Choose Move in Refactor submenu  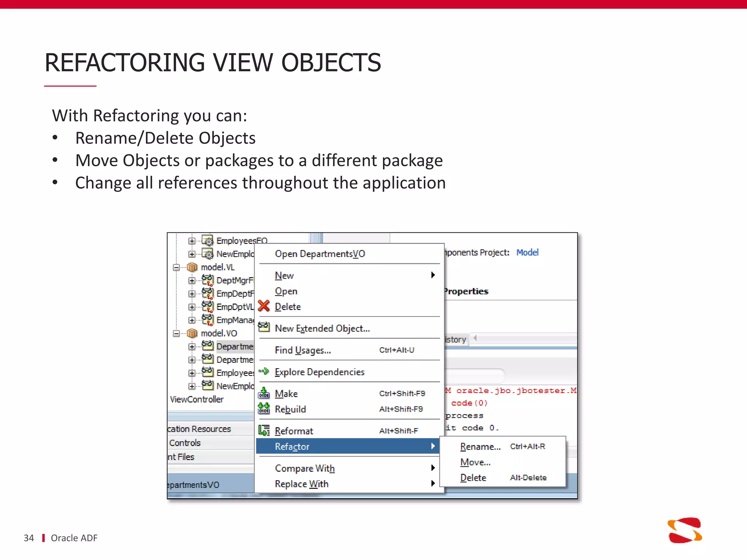pyautogui.click(x=503, y=462)
